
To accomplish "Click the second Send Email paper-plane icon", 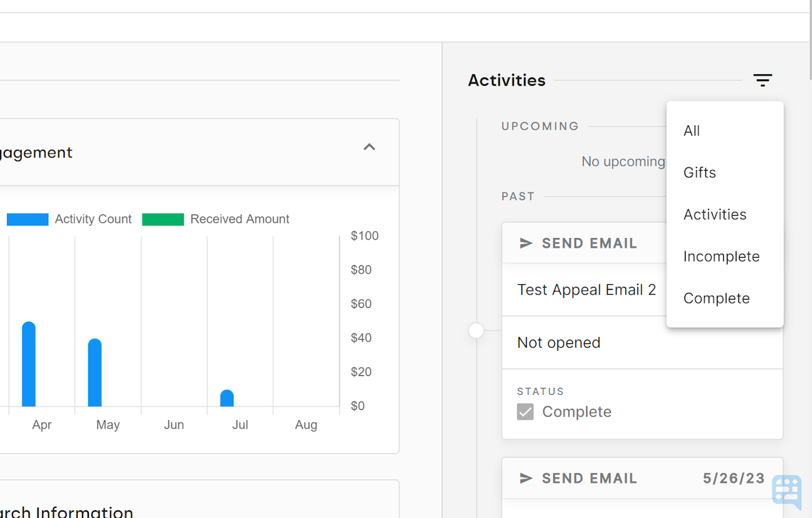I will [x=526, y=478].
